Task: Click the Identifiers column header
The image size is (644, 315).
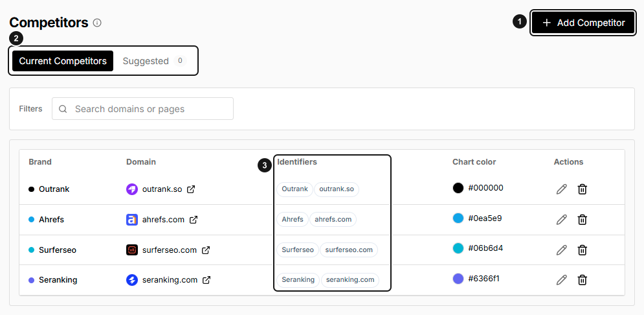Action: coord(297,161)
